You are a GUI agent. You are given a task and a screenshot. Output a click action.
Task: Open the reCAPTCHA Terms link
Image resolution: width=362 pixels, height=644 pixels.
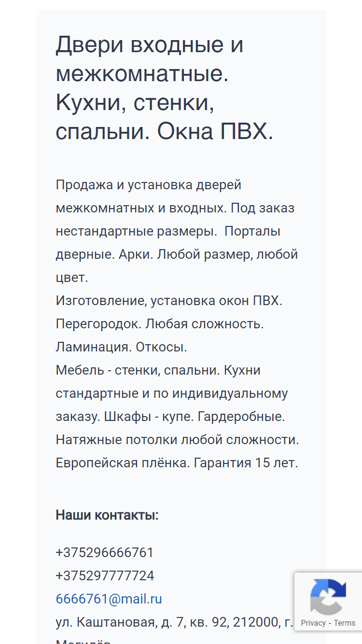point(345,623)
